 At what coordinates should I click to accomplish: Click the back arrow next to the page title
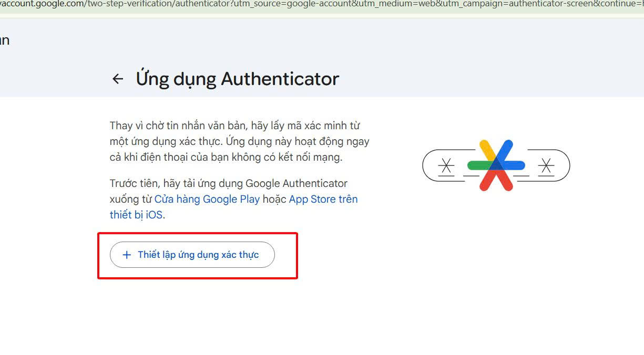pos(117,79)
